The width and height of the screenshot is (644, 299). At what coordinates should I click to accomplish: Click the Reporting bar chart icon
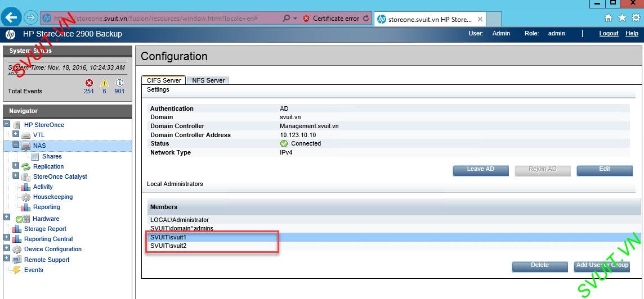[x=26, y=207]
